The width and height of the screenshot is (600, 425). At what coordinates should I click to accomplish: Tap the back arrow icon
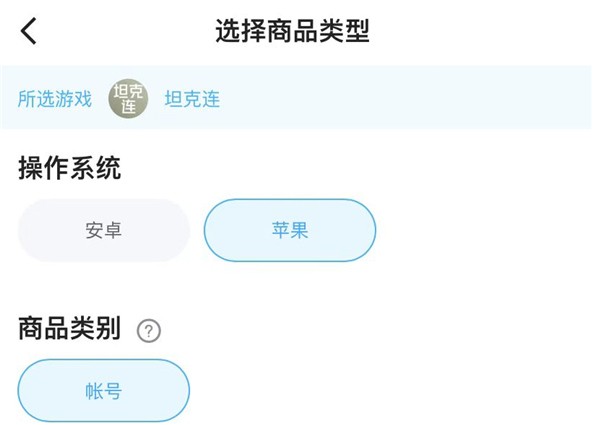[x=29, y=31]
